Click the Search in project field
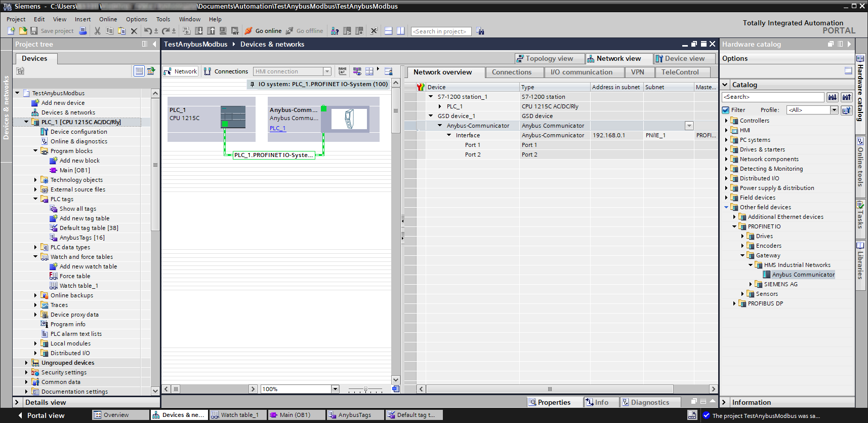 click(441, 31)
